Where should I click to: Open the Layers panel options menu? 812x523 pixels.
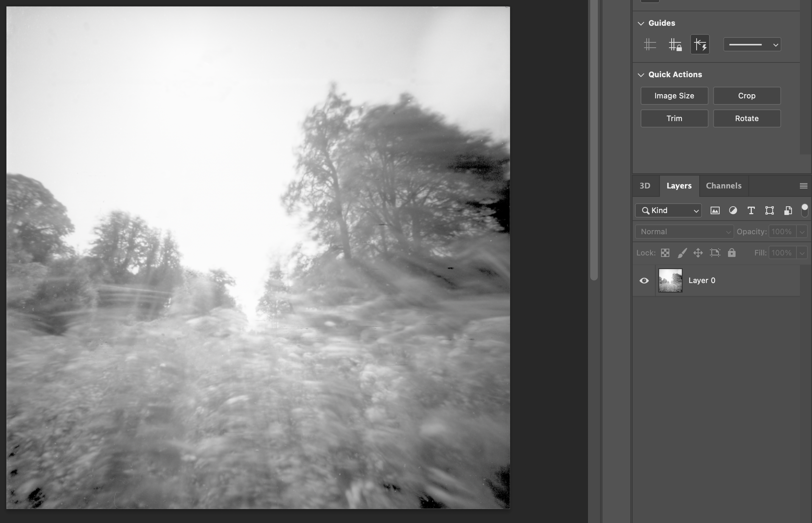[804, 186]
